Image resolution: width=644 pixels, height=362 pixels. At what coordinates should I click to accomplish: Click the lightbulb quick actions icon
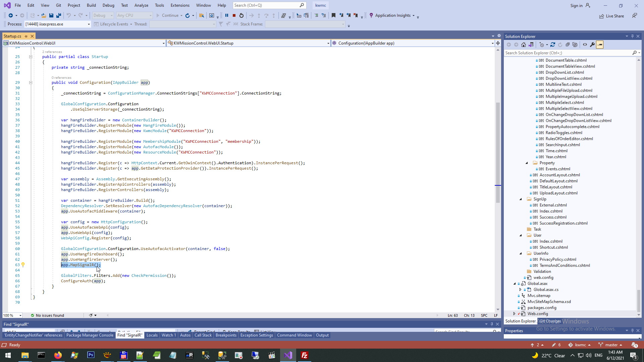click(23, 265)
